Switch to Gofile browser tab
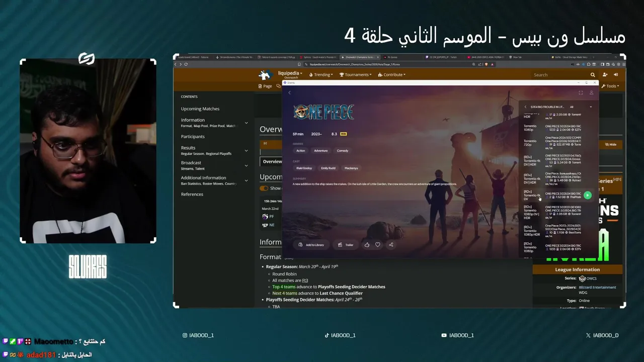 pos(571,57)
